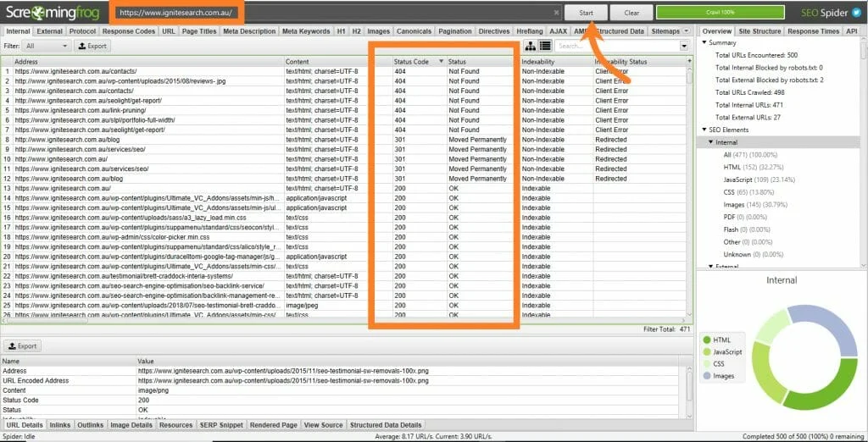This screenshot has width=868, height=442.
Task: Switch to the Inlinks tab
Action: (60, 425)
